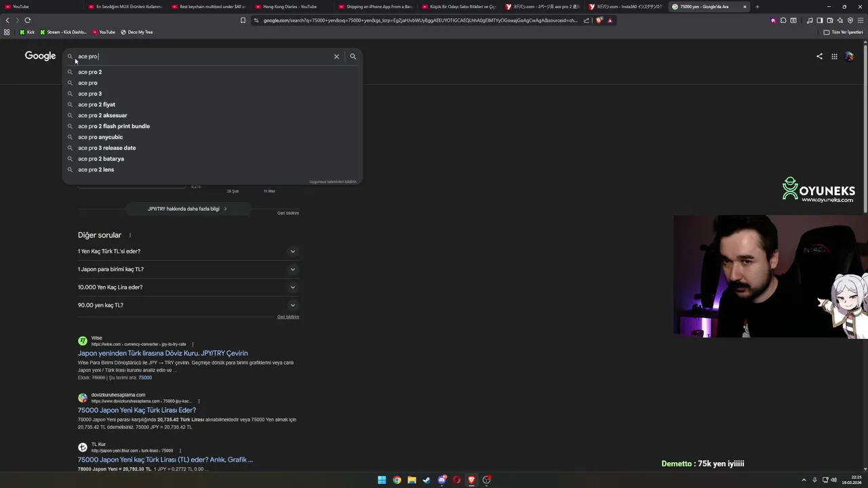This screenshot has height=488, width=868.
Task: Open the music playlist icon in toolbar
Action: pyautogui.click(x=809, y=20)
